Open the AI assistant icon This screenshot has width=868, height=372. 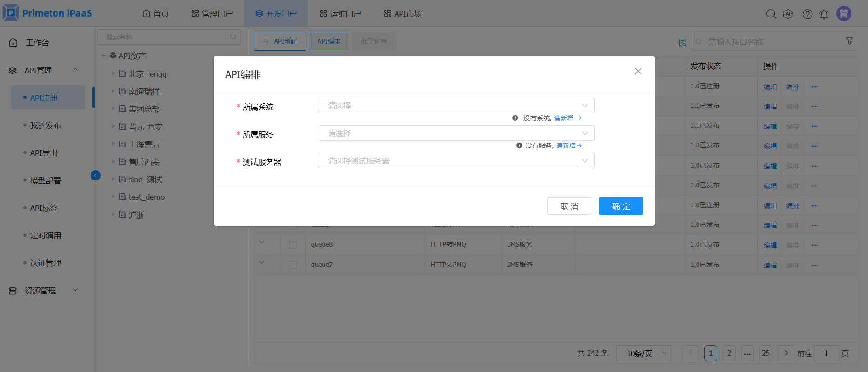coord(788,14)
